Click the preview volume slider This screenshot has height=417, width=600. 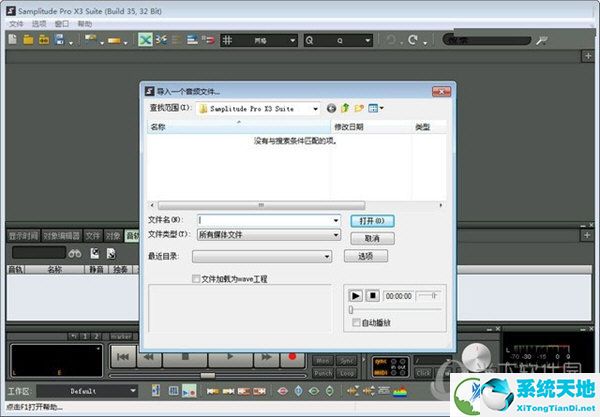pyautogui.click(x=428, y=296)
